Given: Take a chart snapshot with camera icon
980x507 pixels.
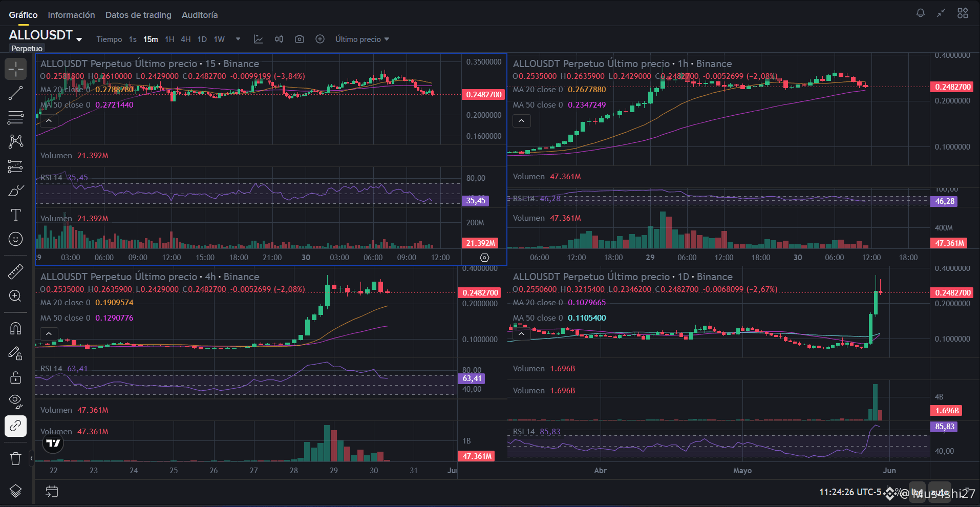Looking at the screenshot, I should [x=300, y=39].
